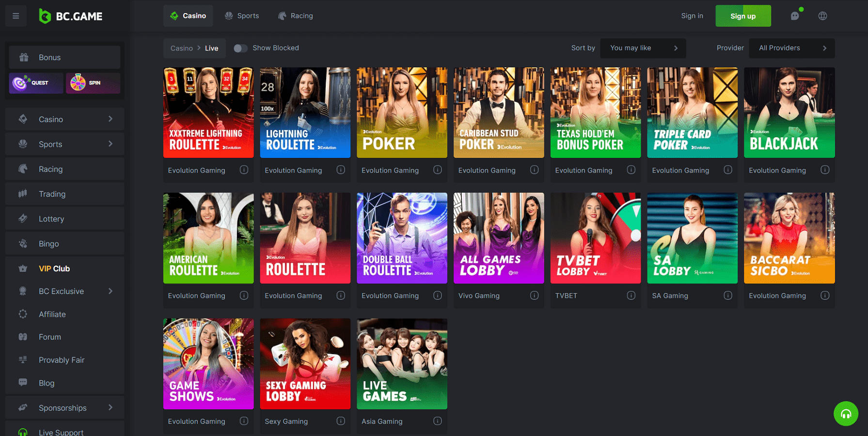Open the All Providers dropdown
The image size is (868, 436).
click(x=791, y=48)
